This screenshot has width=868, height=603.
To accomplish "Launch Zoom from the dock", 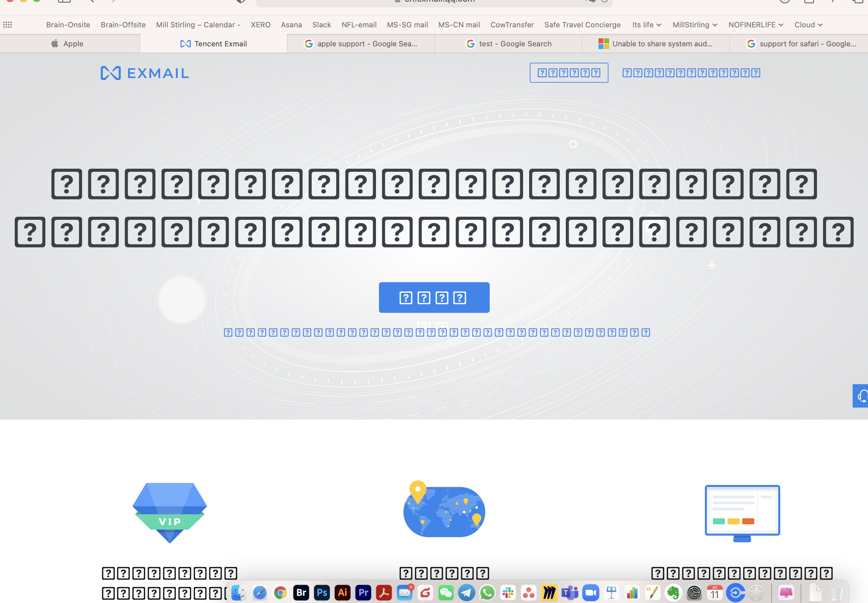I will (x=591, y=592).
